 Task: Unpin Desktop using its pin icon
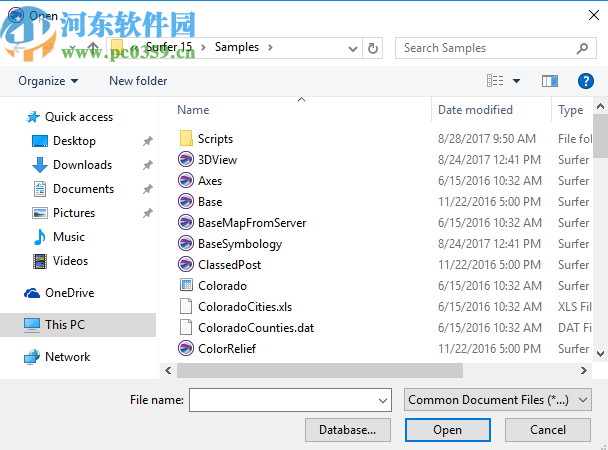148,141
